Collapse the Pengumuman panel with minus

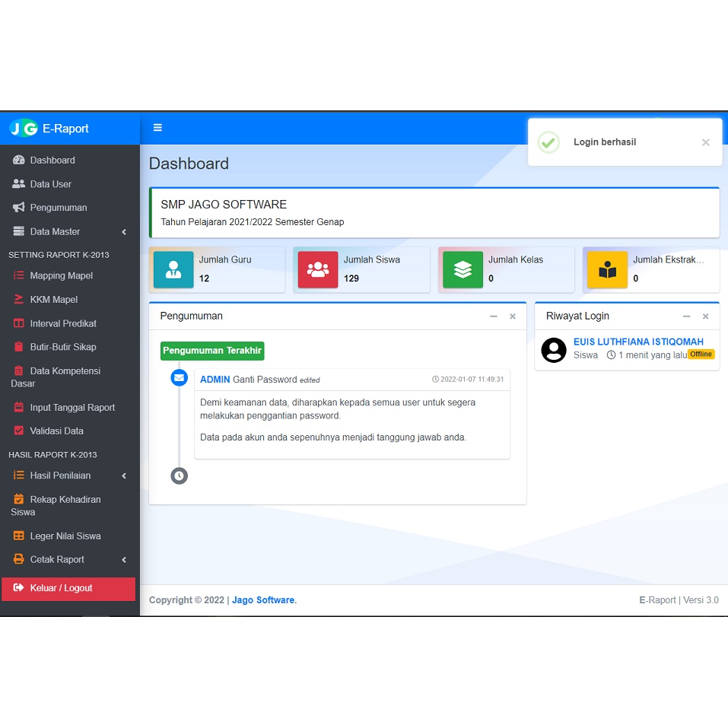click(x=493, y=316)
